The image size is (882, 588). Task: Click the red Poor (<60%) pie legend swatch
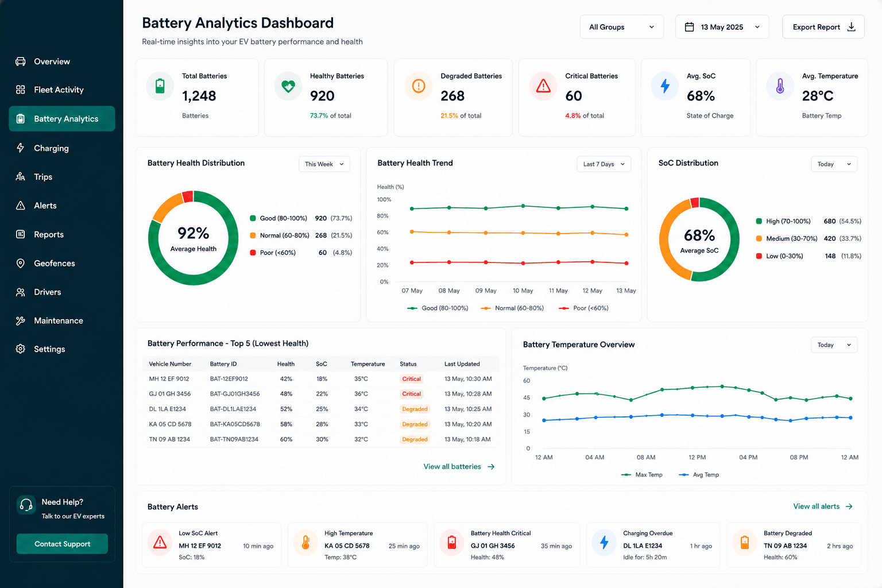tap(253, 253)
